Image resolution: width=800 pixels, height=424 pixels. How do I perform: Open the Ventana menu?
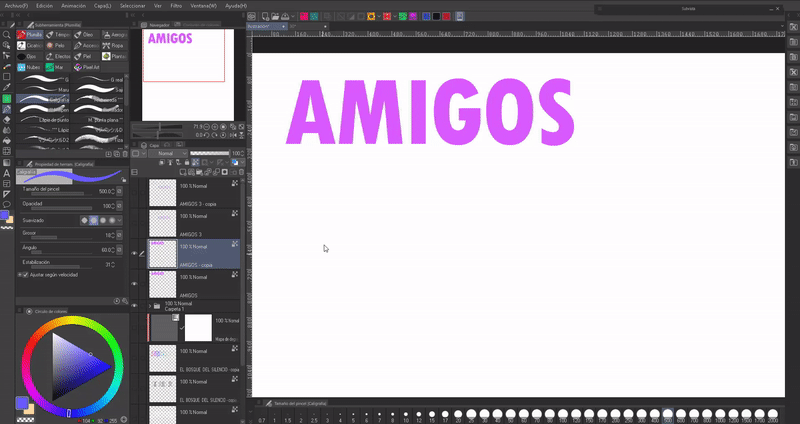click(203, 6)
